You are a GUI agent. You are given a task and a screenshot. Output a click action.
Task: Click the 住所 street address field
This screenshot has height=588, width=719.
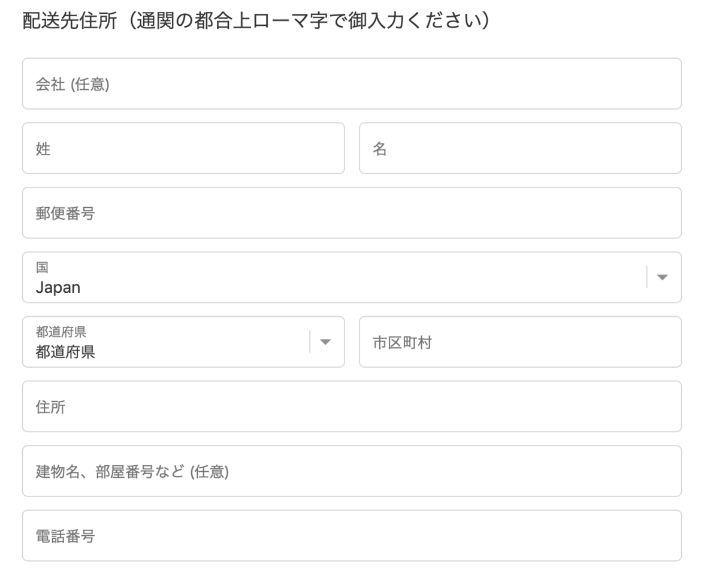point(352,407)
